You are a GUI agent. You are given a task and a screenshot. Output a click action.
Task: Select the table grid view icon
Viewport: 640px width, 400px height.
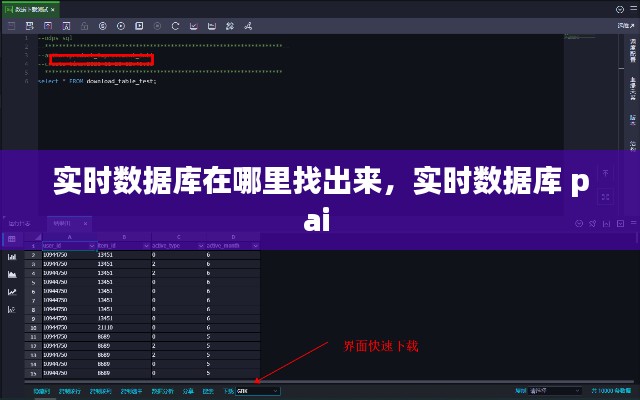(x=12, y=240)
